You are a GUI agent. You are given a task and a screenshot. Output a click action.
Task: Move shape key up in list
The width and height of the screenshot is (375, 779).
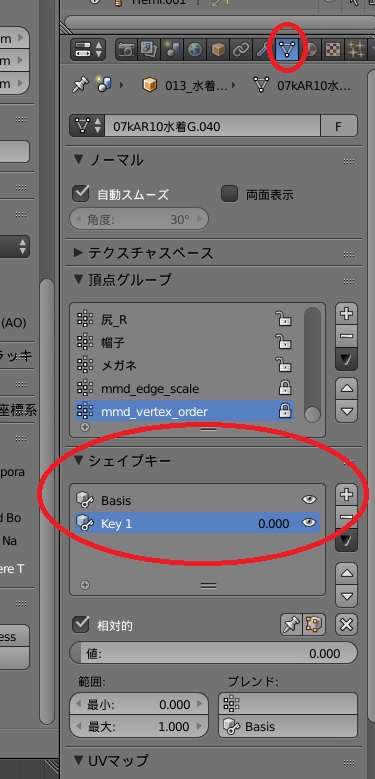pyautogui.click(x=347, y=573)
